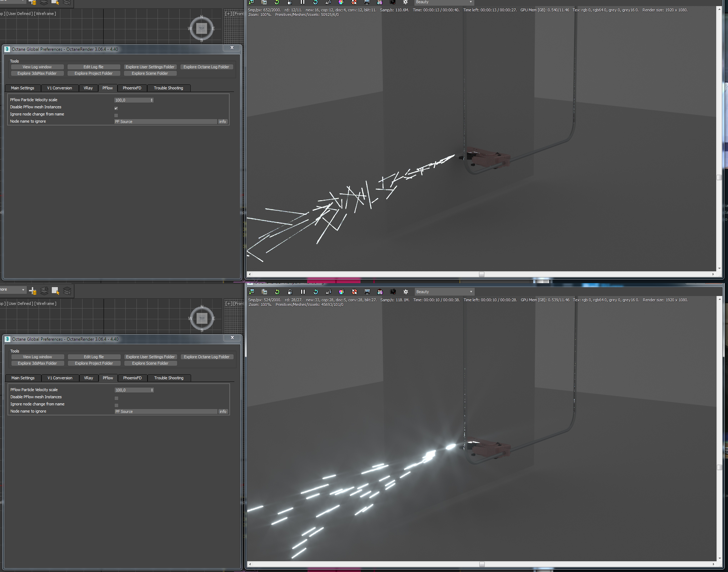Click the gear settings icon in lower render toolbar

click(x=406, y=292)
